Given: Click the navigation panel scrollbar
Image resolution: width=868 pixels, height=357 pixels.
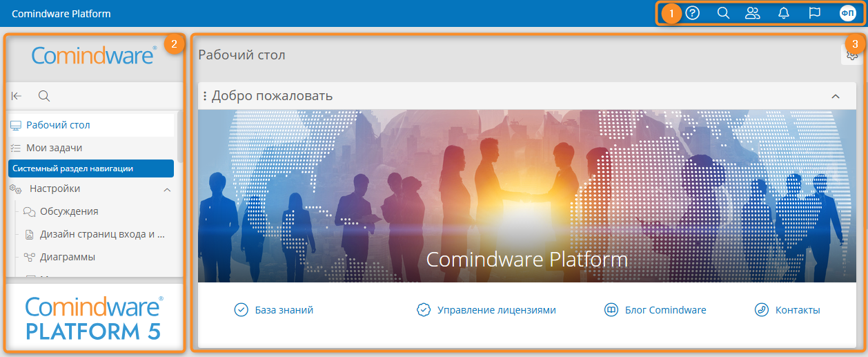Looking at the screenshot, I should (x=180, y=137).
